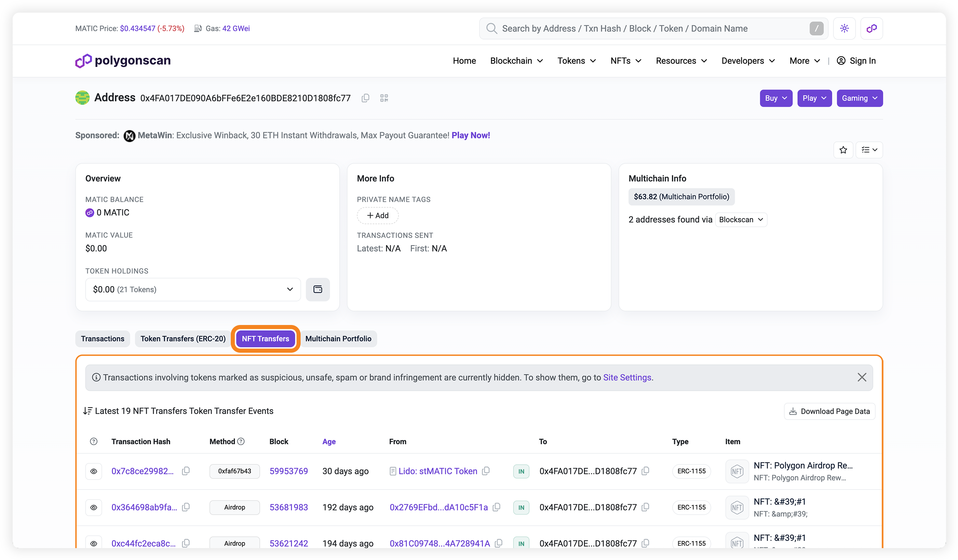The image size is (958, 560).
Task: Expand the More navigation menu
Action: pos(804,61)
